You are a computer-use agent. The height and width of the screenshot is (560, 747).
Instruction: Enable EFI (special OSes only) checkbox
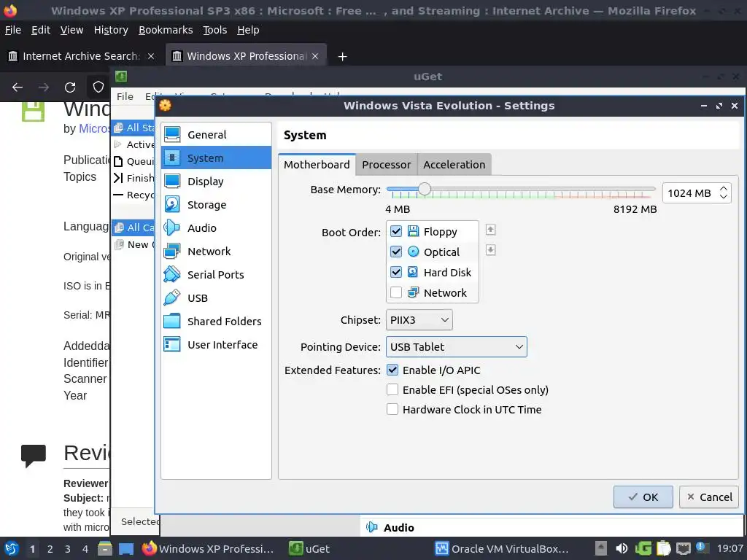pyautogui.click(x=392, y=389)
